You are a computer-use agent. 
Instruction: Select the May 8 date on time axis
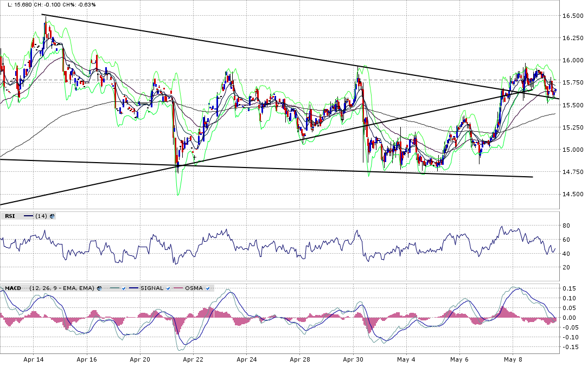click(x=513, y=359)
